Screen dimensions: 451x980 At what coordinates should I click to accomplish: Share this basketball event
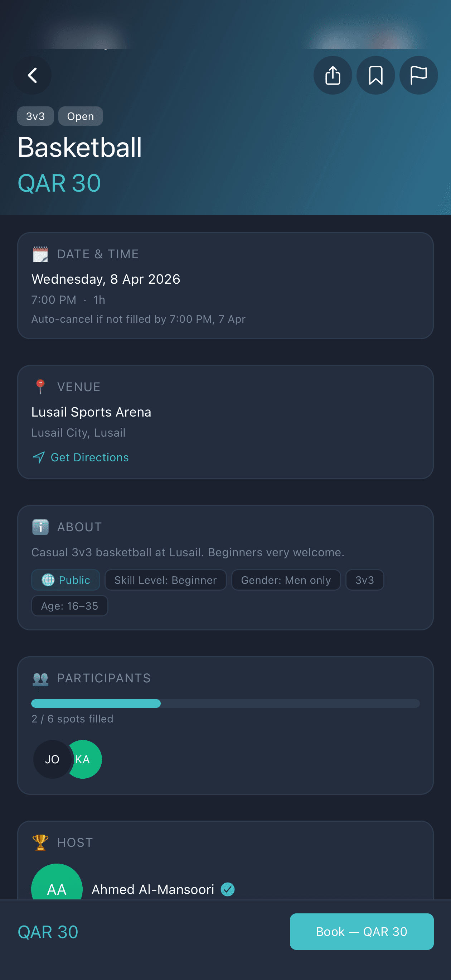click(x=333, y=75)
